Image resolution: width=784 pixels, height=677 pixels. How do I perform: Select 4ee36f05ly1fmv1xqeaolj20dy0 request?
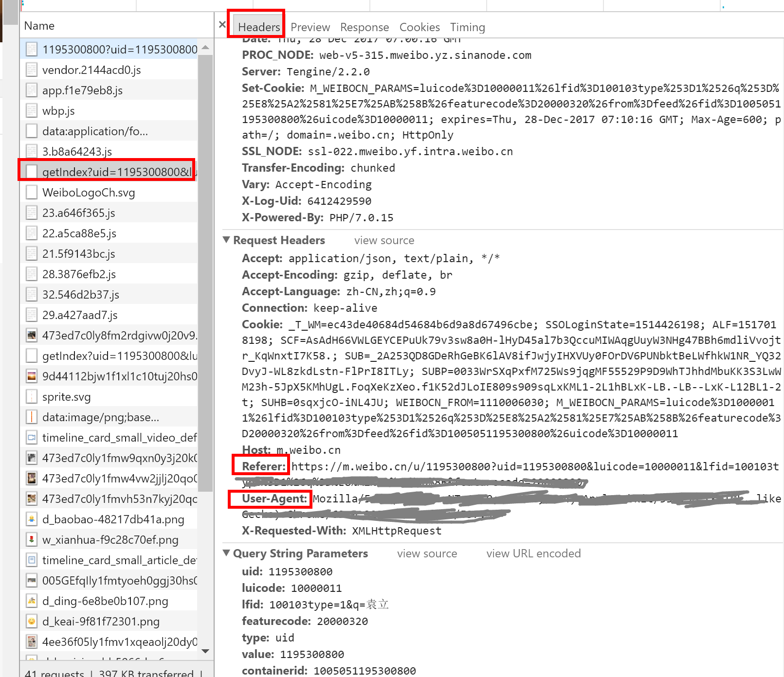(109, 642)
